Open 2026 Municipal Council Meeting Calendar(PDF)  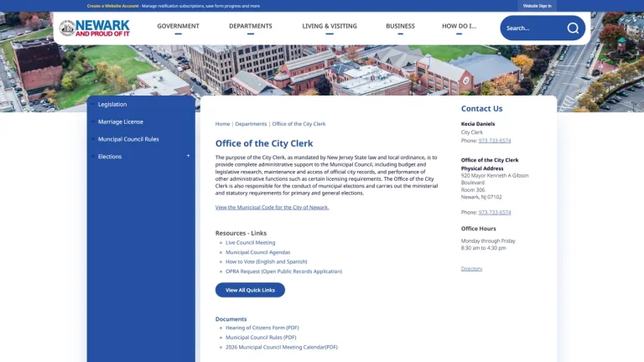(282, 347)
